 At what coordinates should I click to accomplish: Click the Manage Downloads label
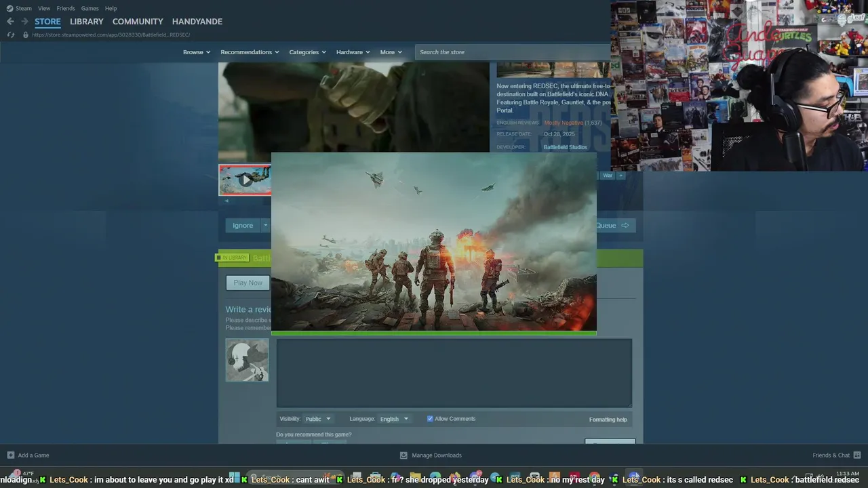[437, 455]
